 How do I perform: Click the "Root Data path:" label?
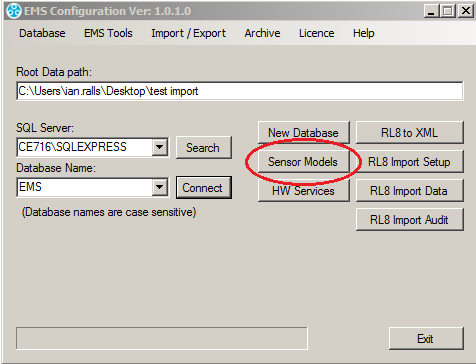[54, 72]
